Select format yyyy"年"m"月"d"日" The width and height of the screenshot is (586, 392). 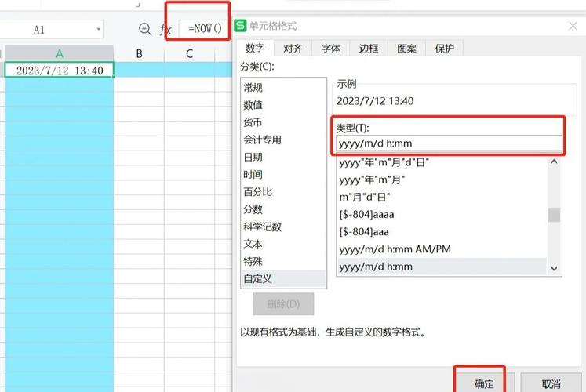(442, 163)
